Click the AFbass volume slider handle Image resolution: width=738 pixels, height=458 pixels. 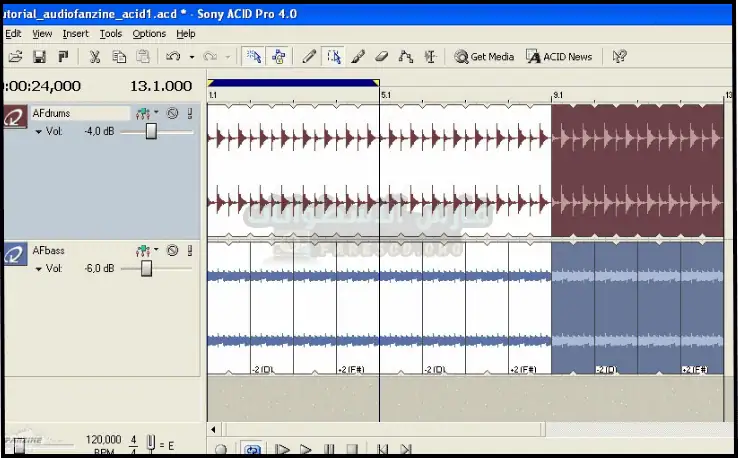click(x=146, y=268)
